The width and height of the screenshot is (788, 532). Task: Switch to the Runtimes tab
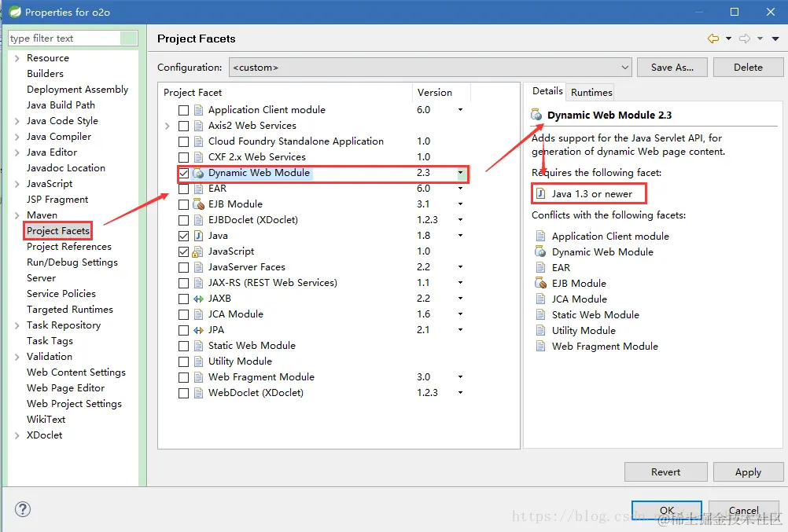point(591,93)
